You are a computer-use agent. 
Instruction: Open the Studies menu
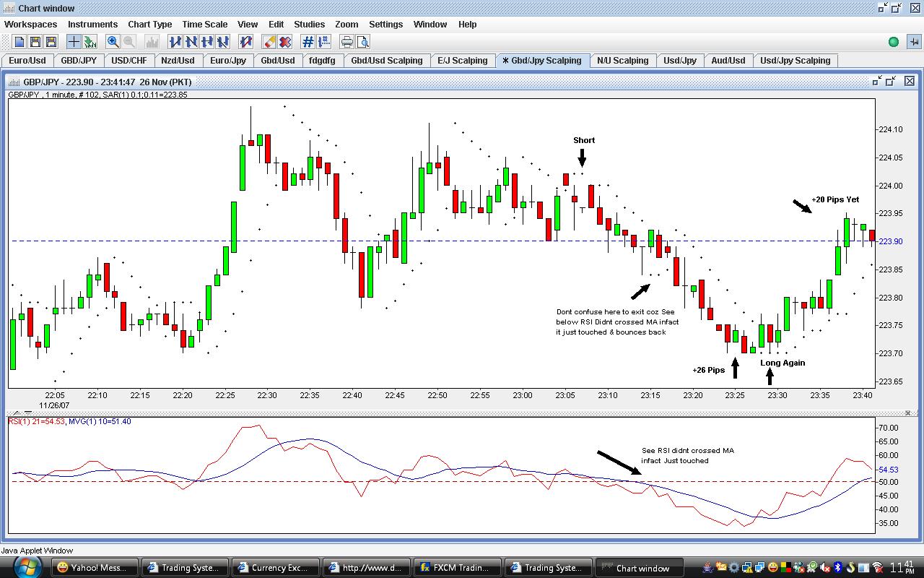point(309,24)
